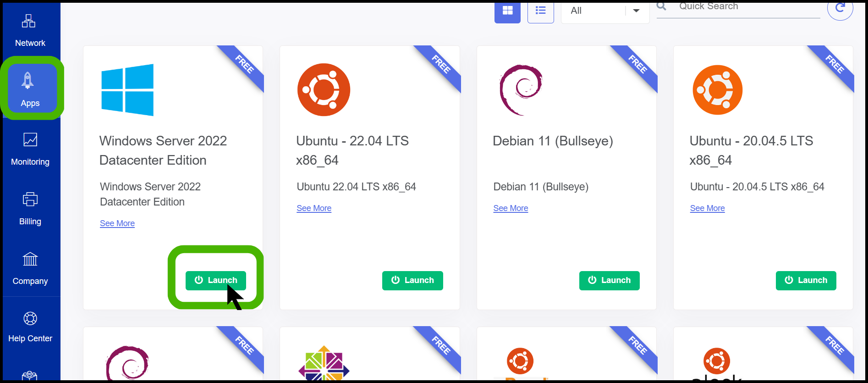Launch Windows Server 2022 Datacenter Edition
This screenshot has width=868, height=383.
tap(216, 280)
